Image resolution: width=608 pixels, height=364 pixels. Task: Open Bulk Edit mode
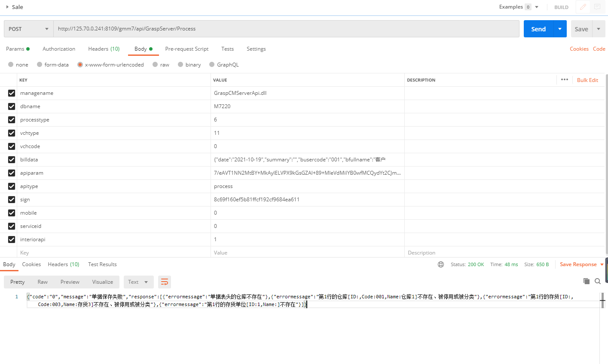(587, 80)
